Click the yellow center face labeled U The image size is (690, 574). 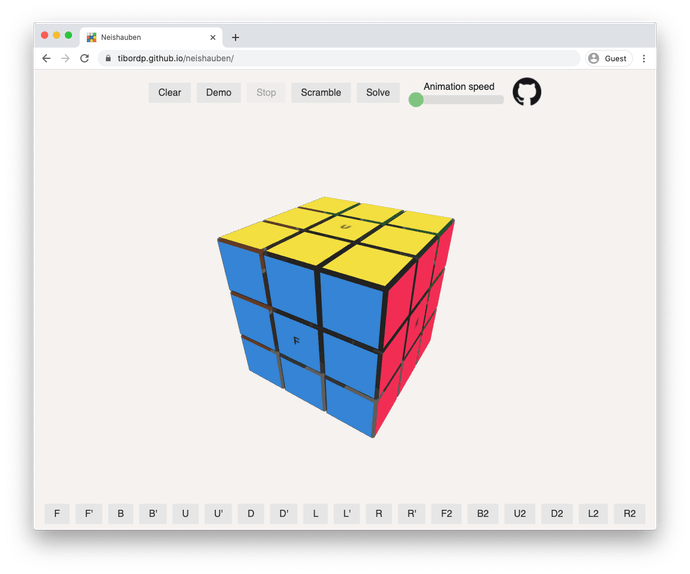(345, 227)
